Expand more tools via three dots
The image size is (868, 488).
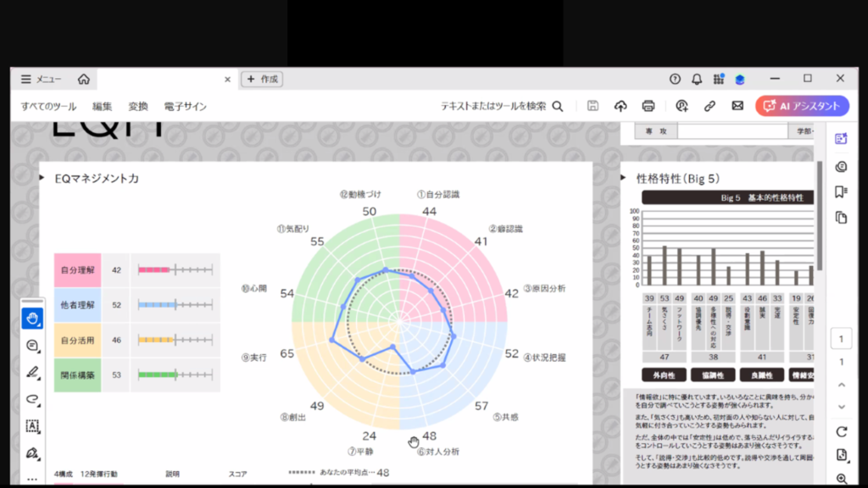(x=33, y=479)
